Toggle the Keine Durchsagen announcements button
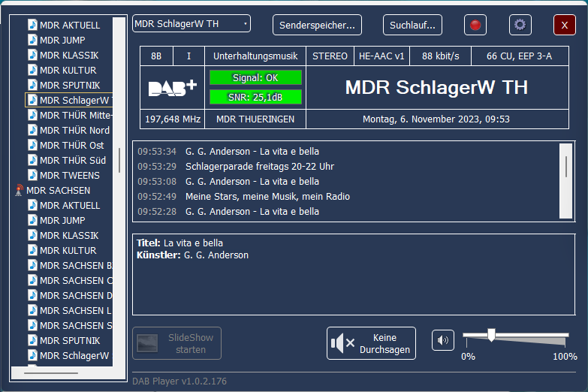This screenshot has height=392, width=588. pos(371,343)
